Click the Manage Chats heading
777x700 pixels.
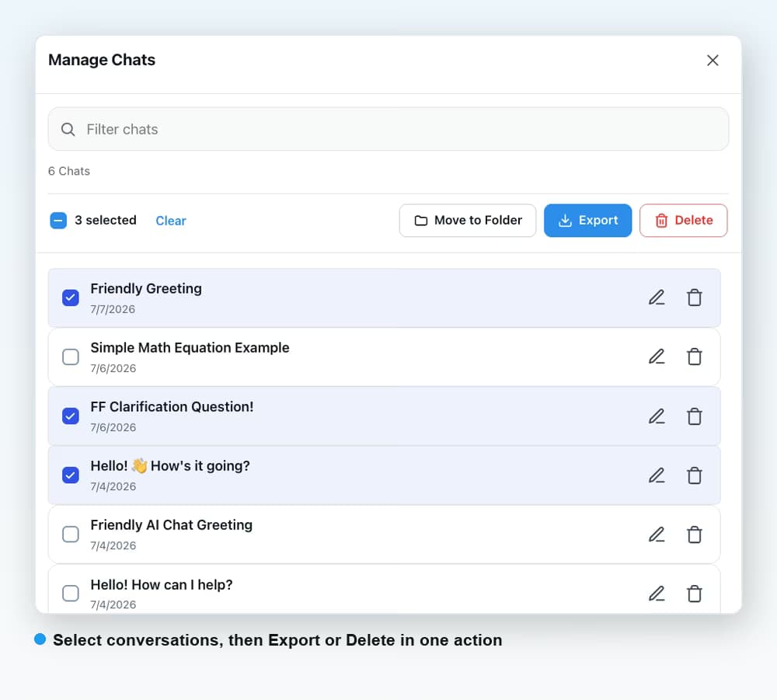tap(102, 60)
